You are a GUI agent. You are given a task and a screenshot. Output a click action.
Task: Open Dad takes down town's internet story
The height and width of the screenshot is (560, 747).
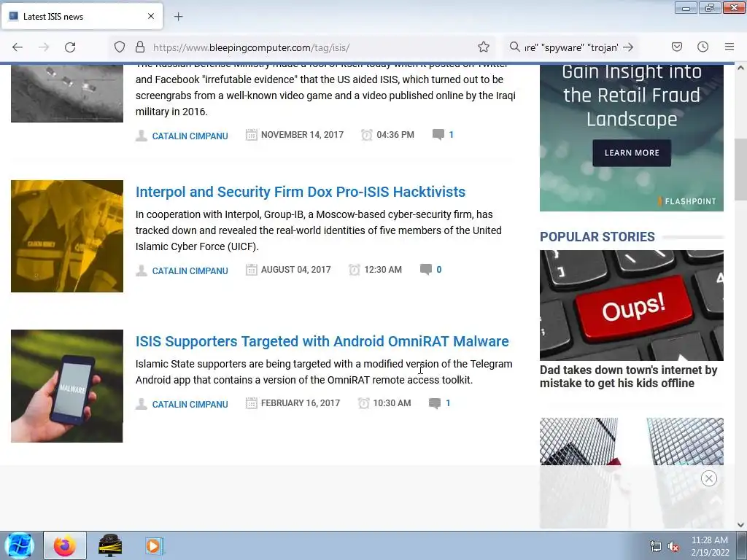[628, 377]
